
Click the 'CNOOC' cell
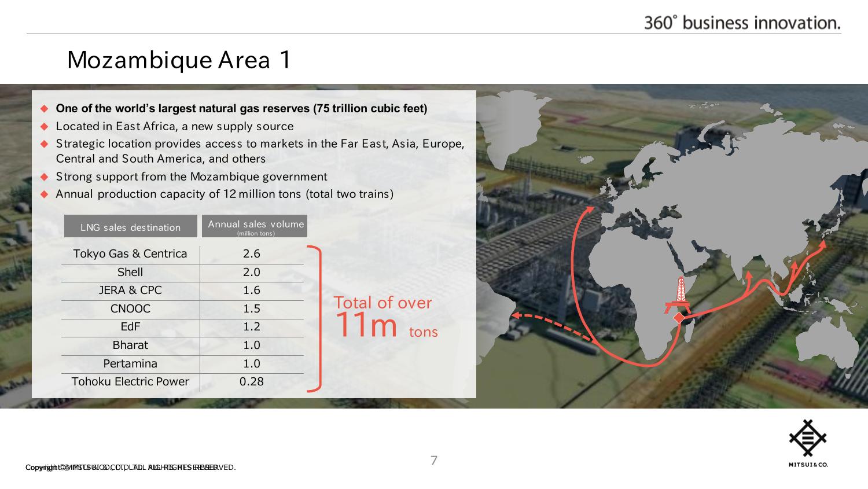(x=130, y=308)
